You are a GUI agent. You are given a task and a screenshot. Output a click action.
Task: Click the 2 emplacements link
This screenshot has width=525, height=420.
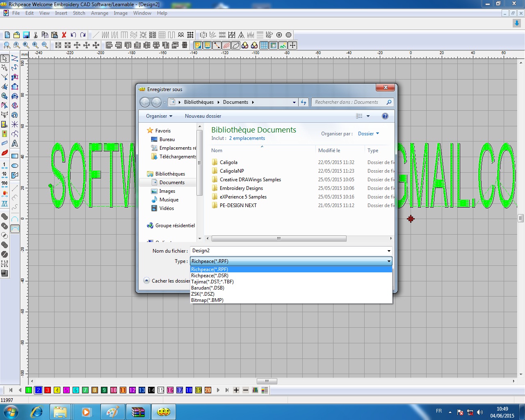click(247, 138)
